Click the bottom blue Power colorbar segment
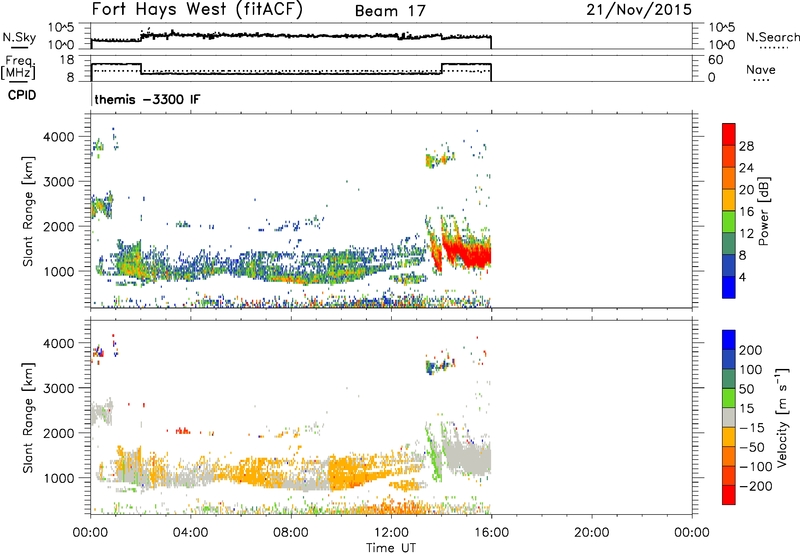 (728, 287)
